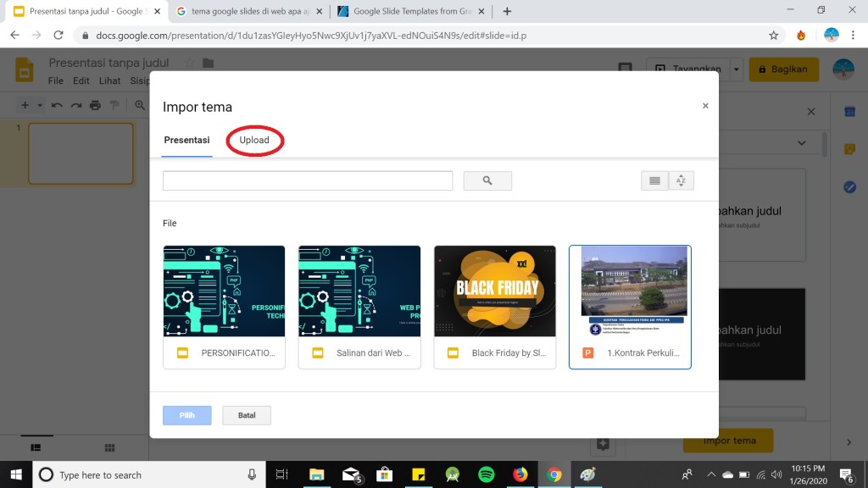Sort files with the AZ sort icon
Viewport: 868px width, 488px height.
(x=681, y=180)
